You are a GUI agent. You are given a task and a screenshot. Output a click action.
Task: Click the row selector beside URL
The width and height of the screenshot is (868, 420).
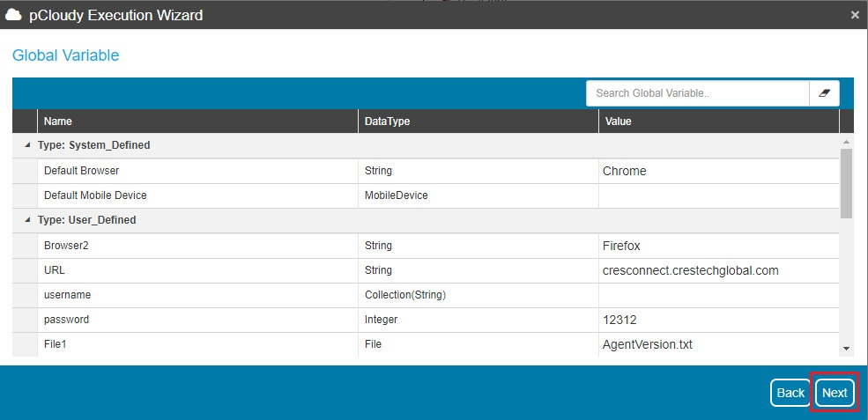(x=25, y=270)
